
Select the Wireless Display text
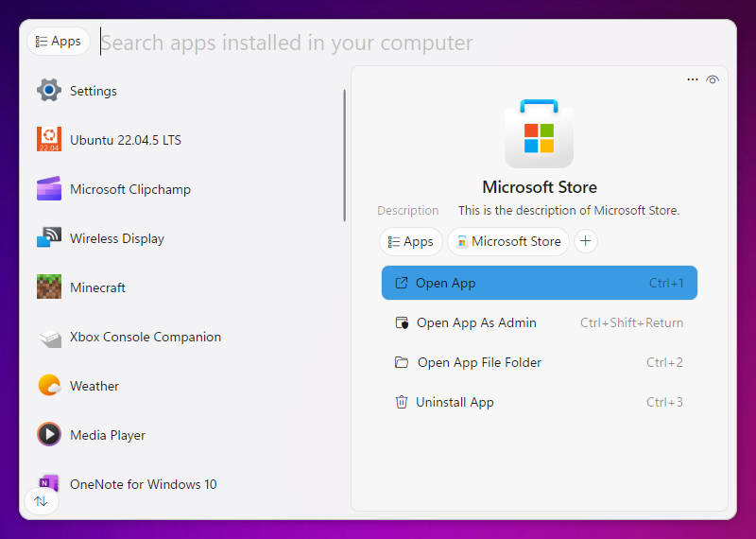[117, 238]
